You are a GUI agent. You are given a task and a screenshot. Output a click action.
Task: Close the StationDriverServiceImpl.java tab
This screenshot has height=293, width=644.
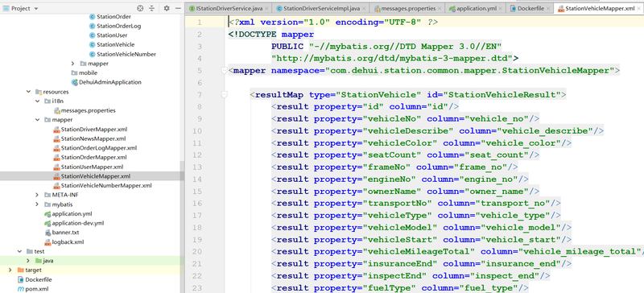(x=364, y=8)
